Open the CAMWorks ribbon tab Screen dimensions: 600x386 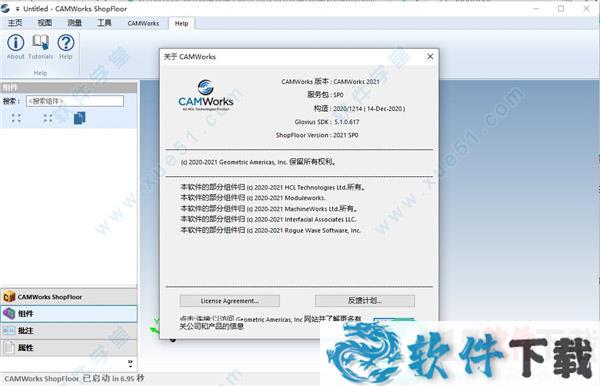(143, 23)
